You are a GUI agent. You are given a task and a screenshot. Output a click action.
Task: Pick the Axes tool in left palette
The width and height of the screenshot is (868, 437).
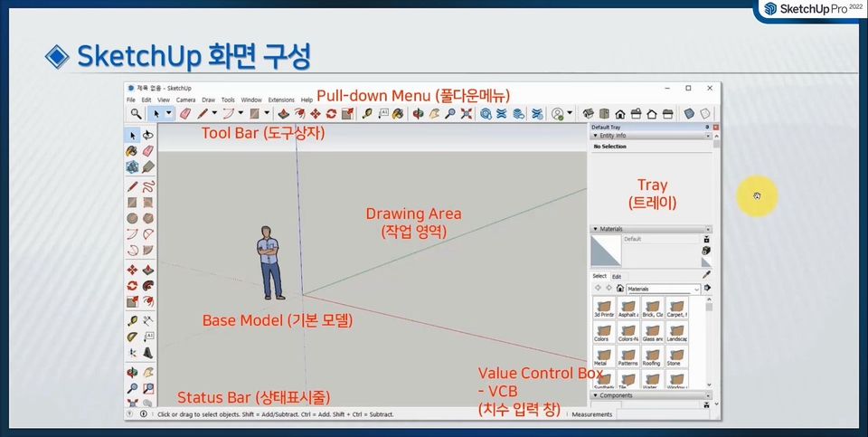tap(132, 353)
